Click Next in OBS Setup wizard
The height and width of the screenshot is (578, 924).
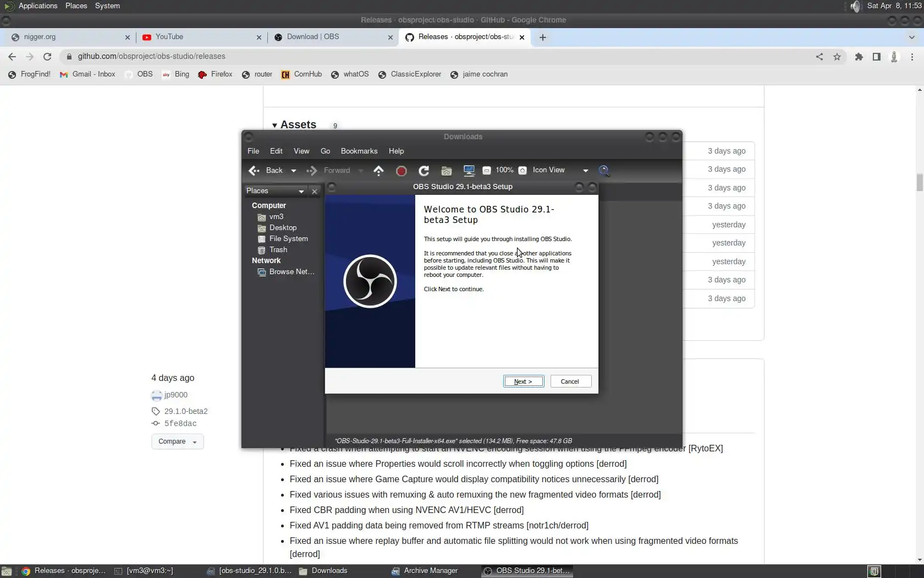(524, 381)
